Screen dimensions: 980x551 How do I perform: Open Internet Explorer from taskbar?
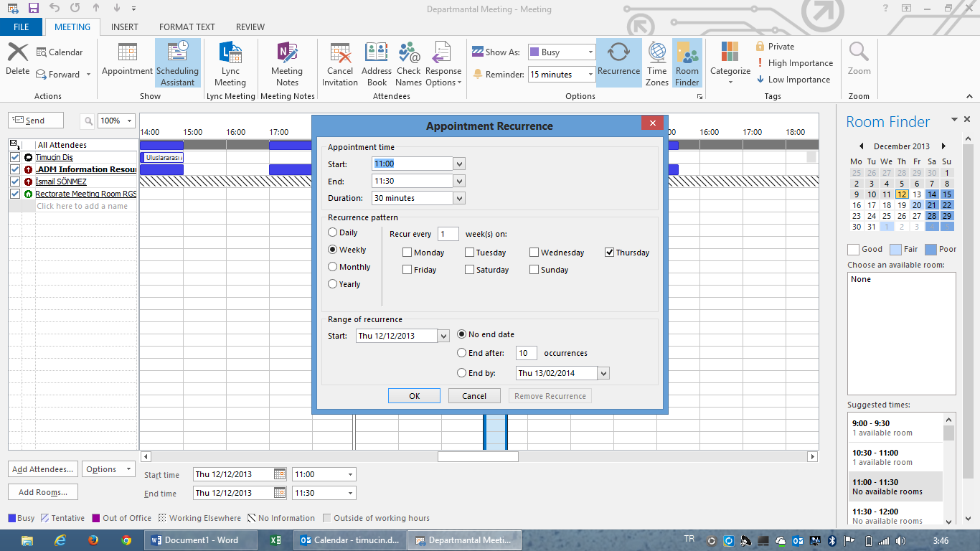pos(60,540)
